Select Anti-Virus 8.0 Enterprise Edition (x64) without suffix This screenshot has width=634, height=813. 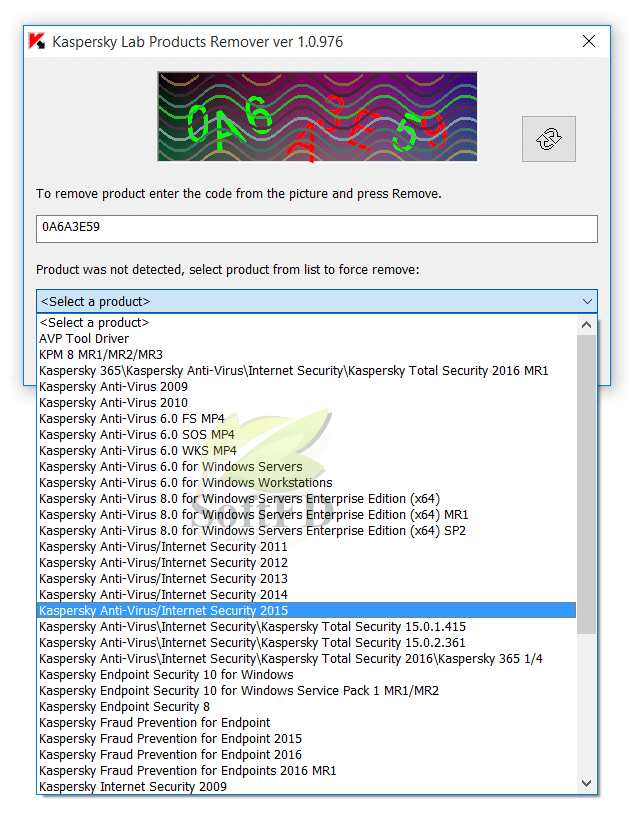click(x=306, y=499)
